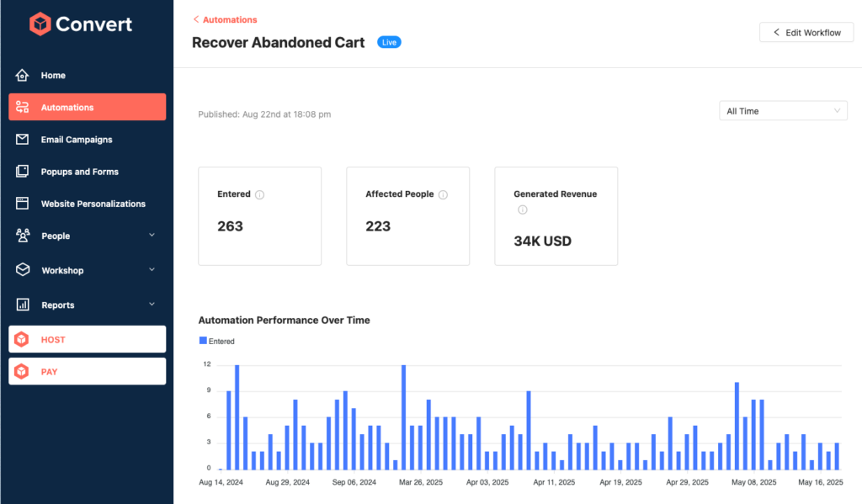The height and width of the screenshot is (504, 862).
Task: Click the info icon next to Entered
Action: pyautogui.click(x=259, y=194)
